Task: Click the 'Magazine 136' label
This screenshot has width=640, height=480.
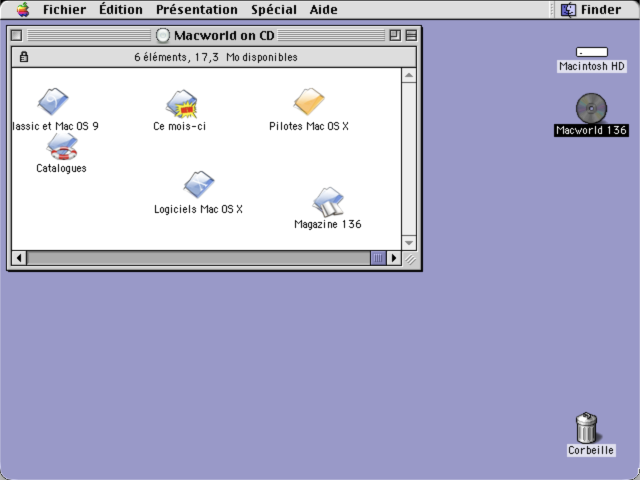Action: 328,224
